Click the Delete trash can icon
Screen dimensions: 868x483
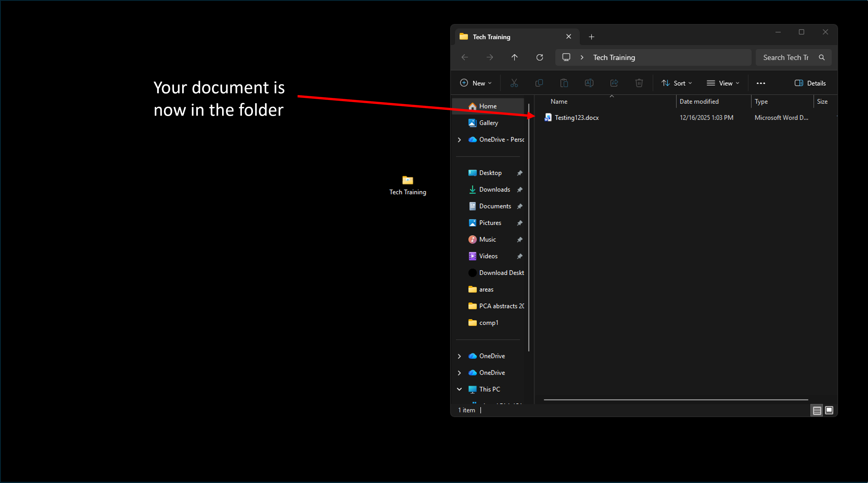tap(639, 83)
